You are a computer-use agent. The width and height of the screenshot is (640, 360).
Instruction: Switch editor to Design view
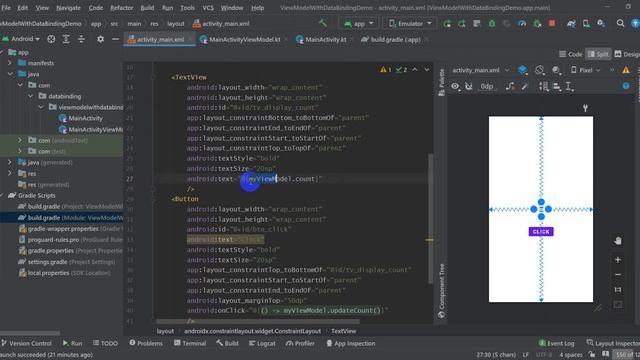(x=627, y=54)
